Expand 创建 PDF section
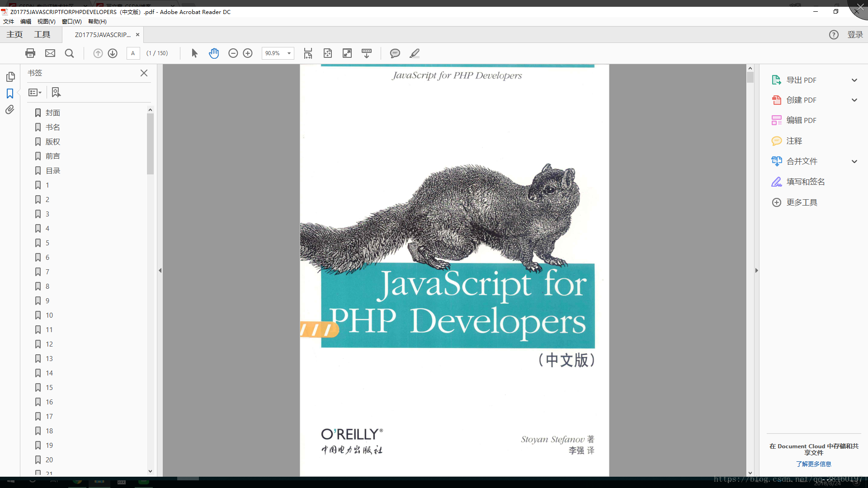 pos(854,100)
